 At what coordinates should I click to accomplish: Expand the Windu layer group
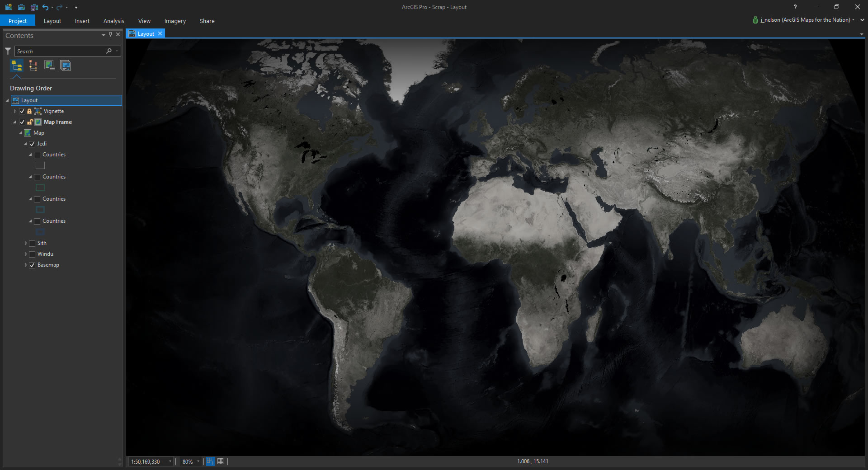[x=26, y=254]
